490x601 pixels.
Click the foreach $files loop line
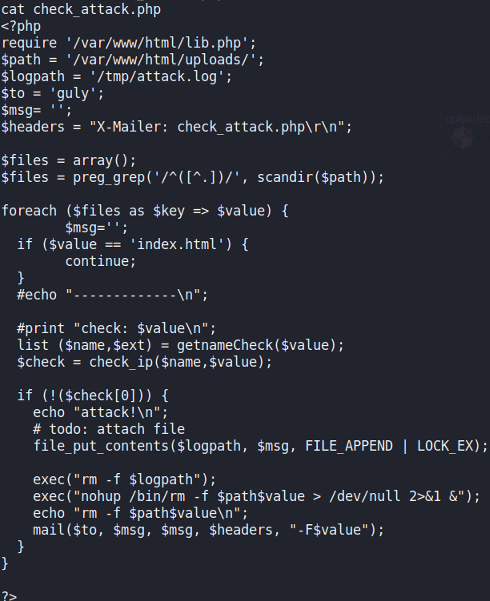pos(145,211)
